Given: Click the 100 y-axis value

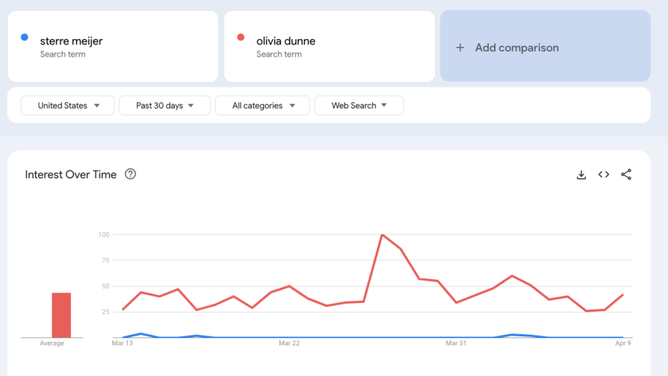Looking at the screenshot, I should coord(104,235).
